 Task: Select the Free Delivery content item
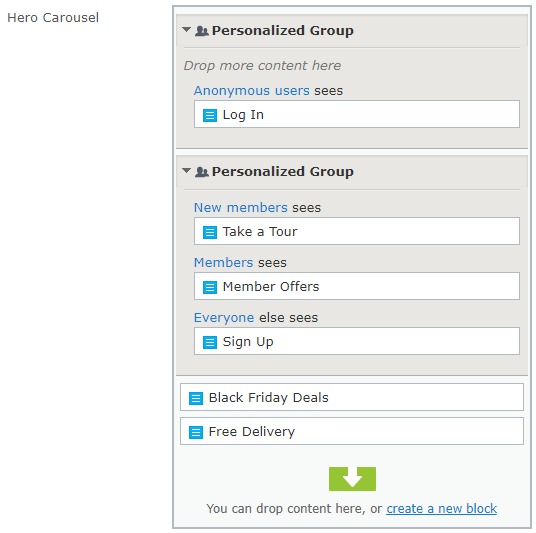pos(352,431)
